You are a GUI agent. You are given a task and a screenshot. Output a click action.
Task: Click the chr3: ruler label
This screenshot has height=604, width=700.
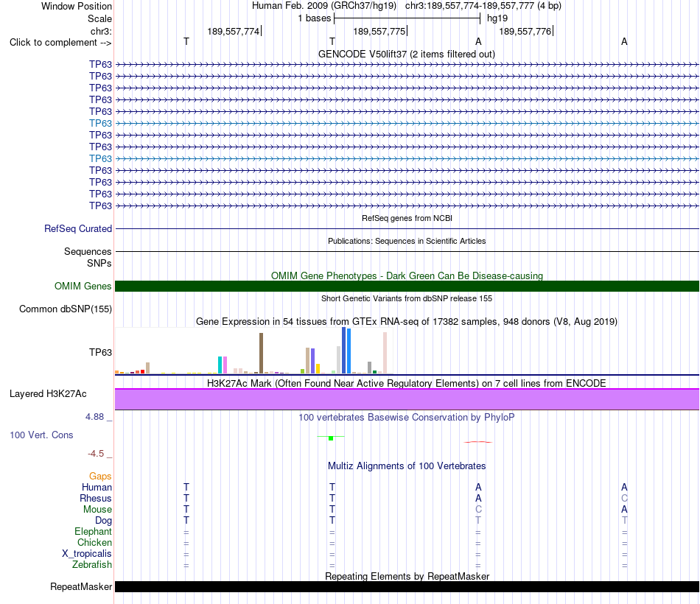coord(101,31)
